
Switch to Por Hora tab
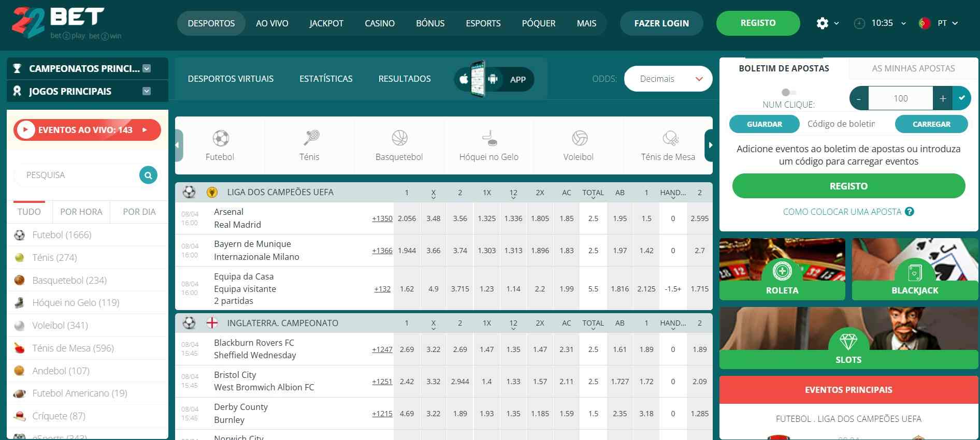pos(81,212)
